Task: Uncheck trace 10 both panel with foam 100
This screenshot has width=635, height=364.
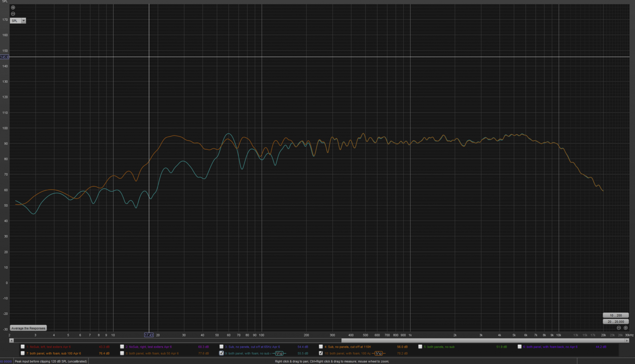Action: coord(321,353)
